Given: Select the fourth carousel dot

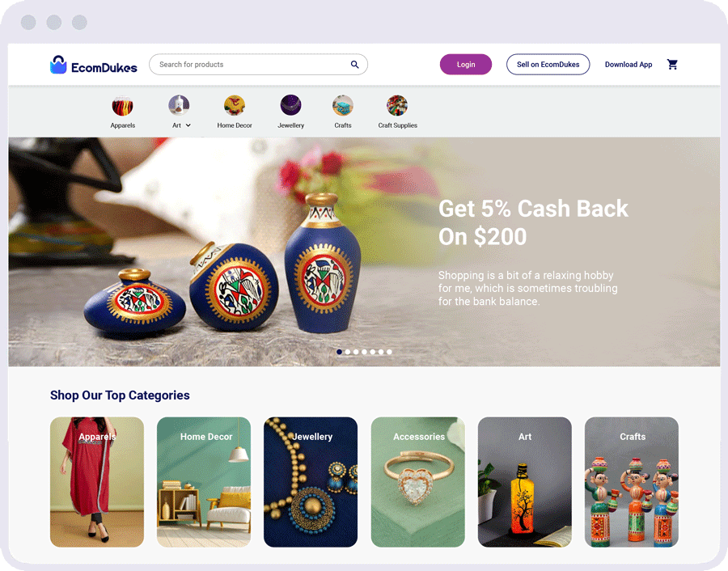Looking at the screenshot, I should pyautogui.click(x=365, y=352).
